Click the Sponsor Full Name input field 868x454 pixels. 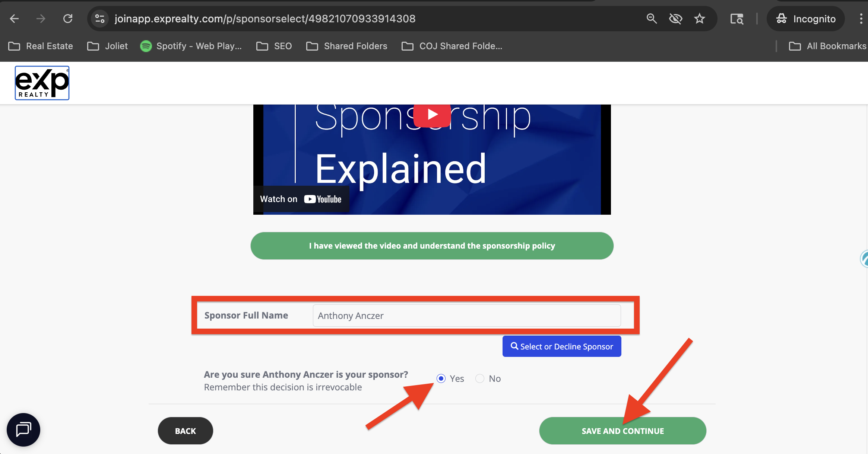pos(466,316)
